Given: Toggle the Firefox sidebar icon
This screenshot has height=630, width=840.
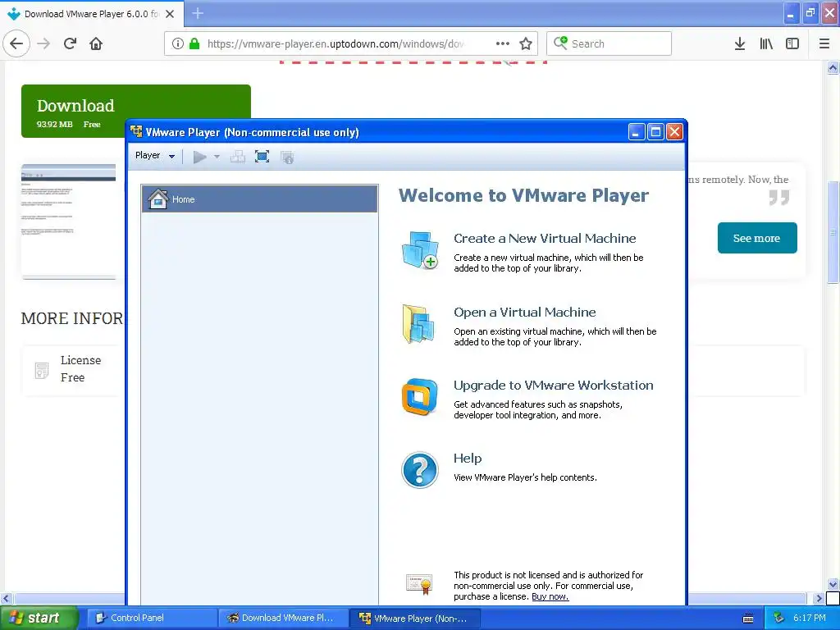Looking at the screenshot, I should [792, 43].
